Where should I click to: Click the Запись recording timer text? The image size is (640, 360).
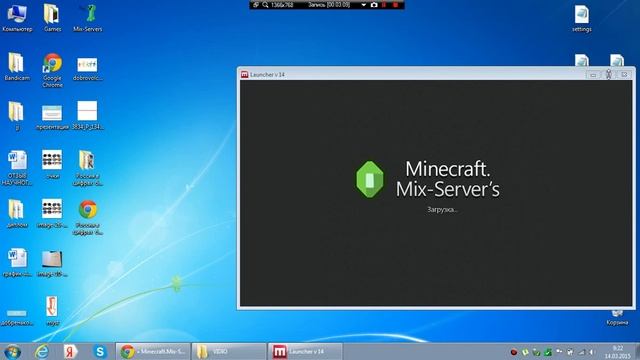click(329, 5)
